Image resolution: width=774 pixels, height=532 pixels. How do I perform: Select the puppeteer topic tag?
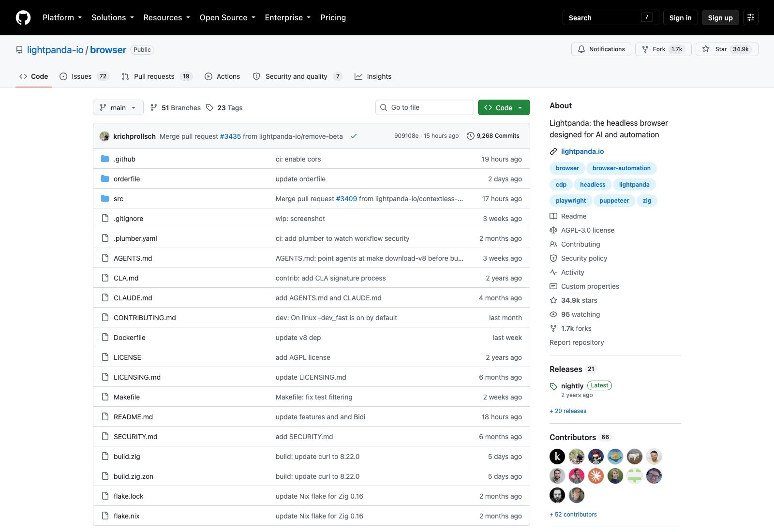[x=614, y=201]
